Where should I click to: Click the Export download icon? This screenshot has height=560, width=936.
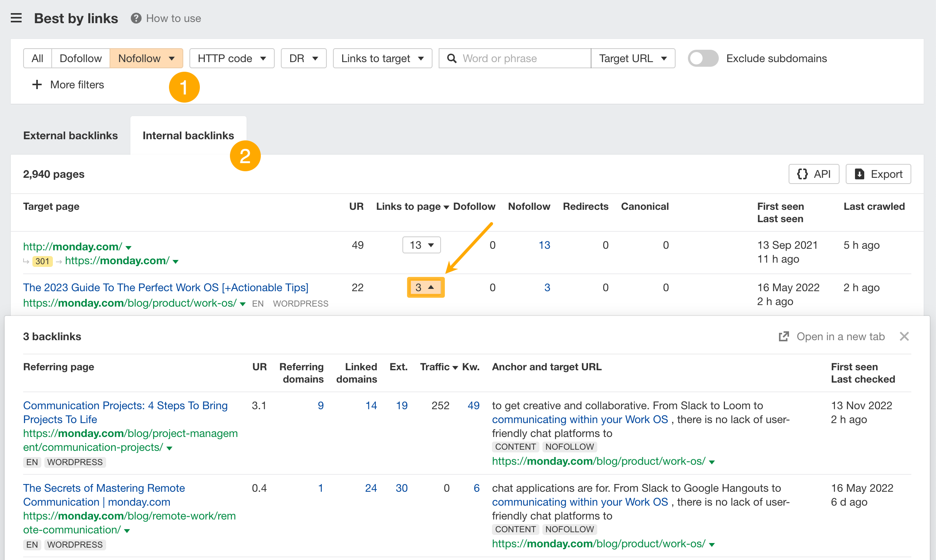tap(859, 174)
